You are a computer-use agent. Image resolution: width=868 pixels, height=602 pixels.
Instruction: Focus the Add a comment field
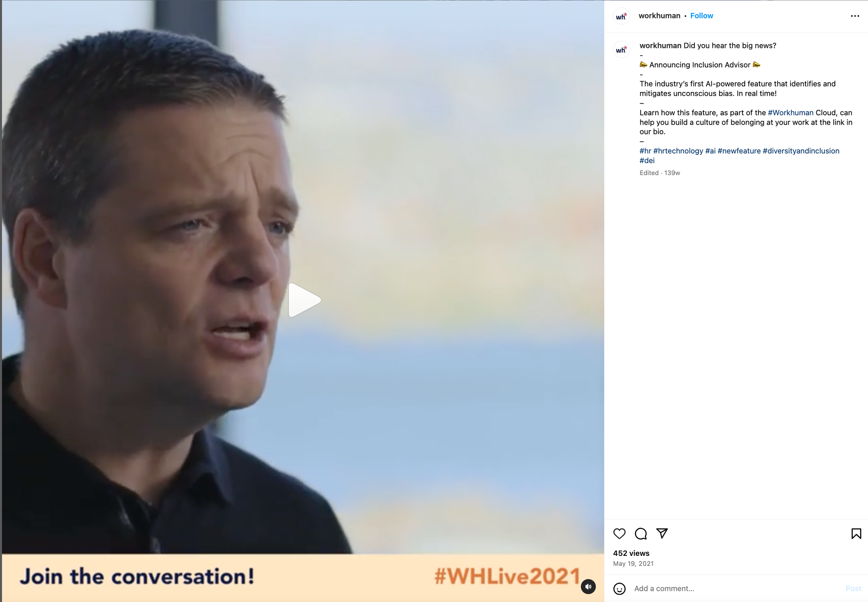pyautogui.click(x=736, y=588)
